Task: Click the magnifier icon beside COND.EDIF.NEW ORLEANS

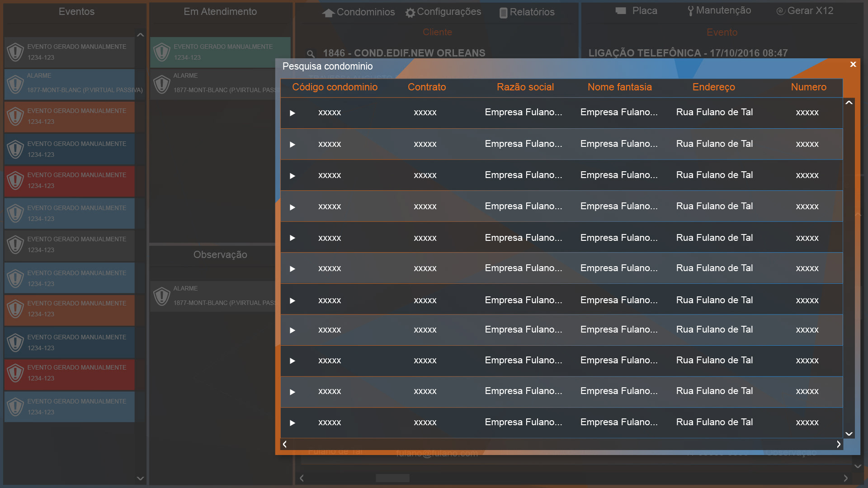Action: click(311, 54)
